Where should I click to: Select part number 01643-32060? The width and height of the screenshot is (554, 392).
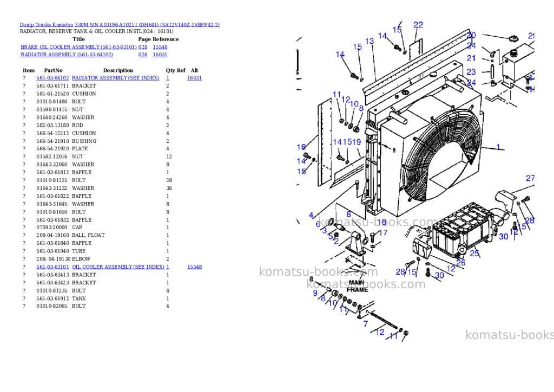(52, 164)
